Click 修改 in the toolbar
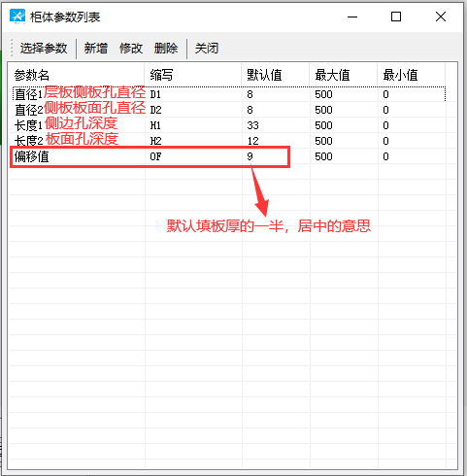467x476 pixels. click(131, 49)
